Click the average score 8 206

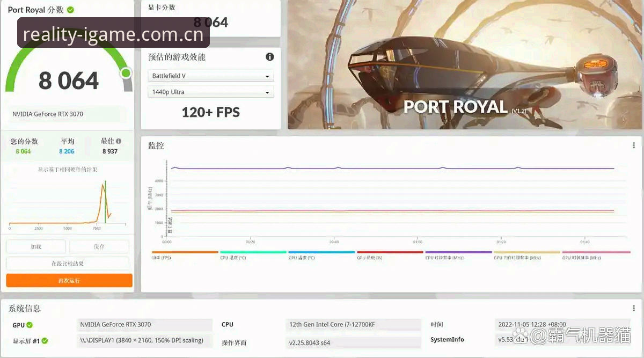pos(67,151)
